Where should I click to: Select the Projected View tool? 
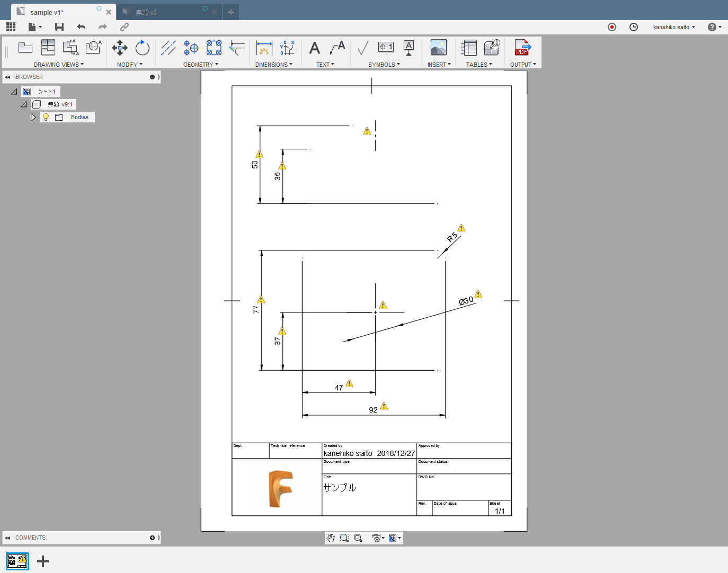coord(48,48)
